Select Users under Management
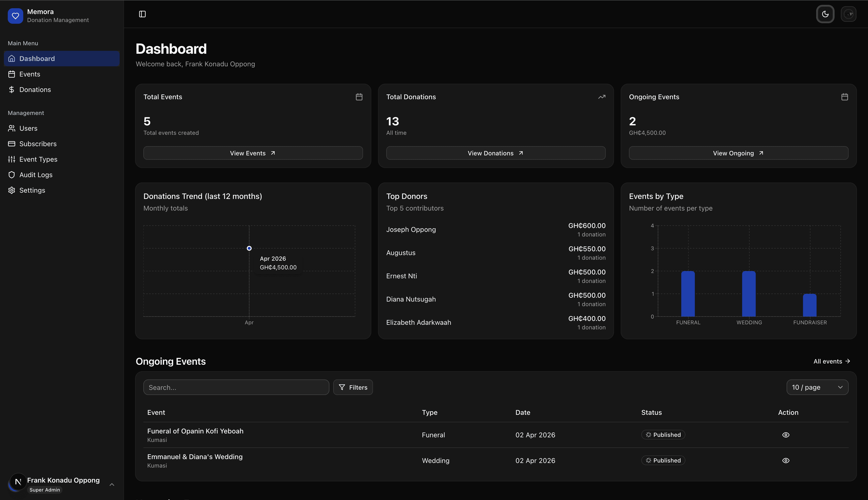Screen dimensions: 868x500 coord(28,128)
